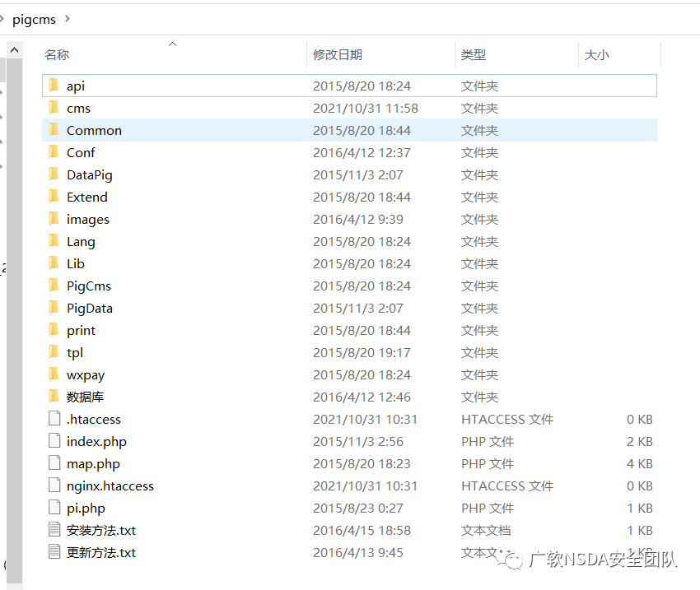Select the 安装方法.txt file name

[x=101, y=531]
